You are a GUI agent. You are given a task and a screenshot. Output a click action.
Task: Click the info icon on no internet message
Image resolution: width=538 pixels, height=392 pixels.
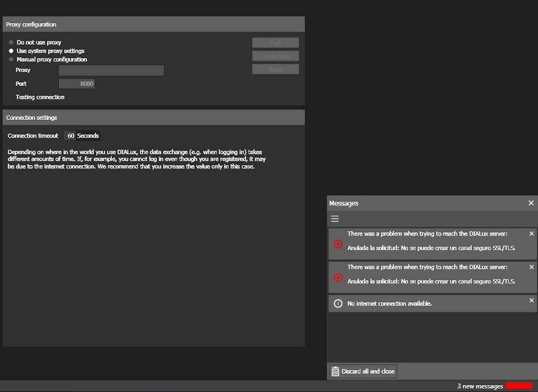(338, 303)
